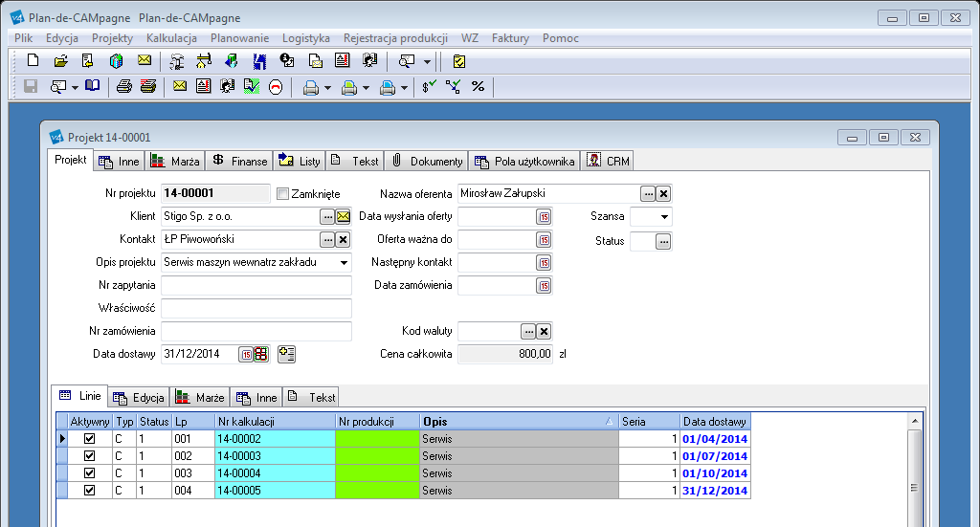This screenshot has height=527, width=980.
Task: Clear the Kontakt field with X button
Action: [x=344, y=240]
